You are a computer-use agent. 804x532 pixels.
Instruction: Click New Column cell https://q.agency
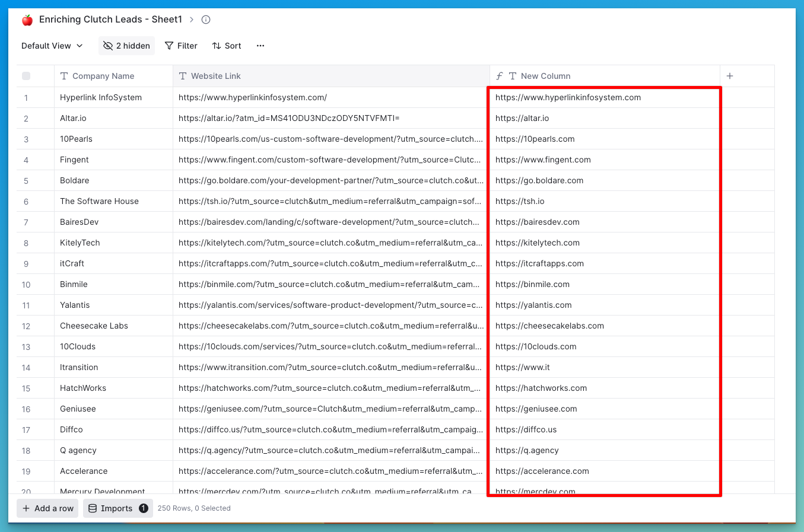(605, 450)
